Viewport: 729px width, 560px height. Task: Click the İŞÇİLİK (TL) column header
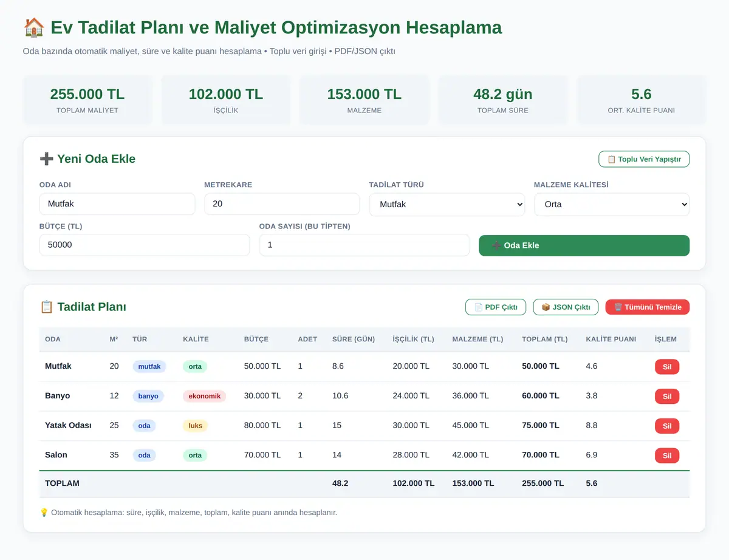pos(414,339)
